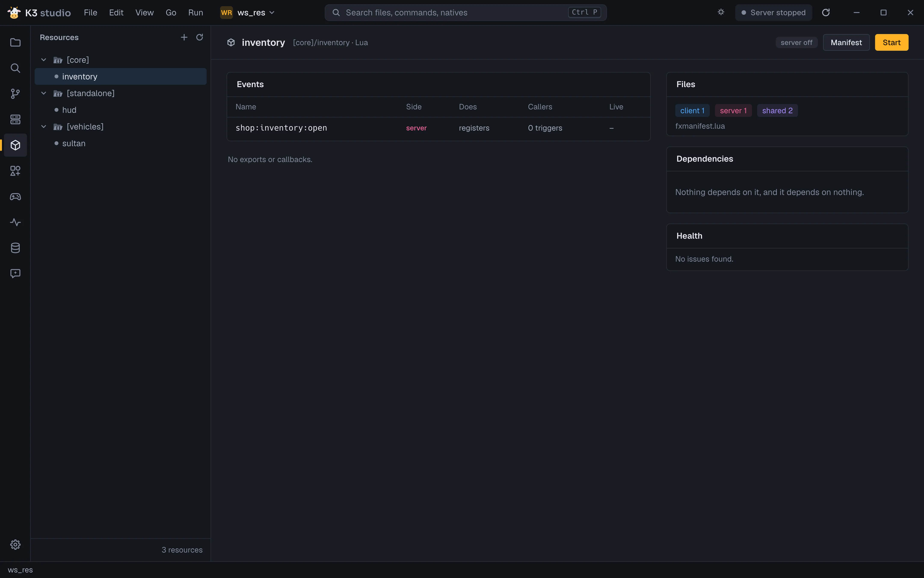
Task: Open the shapes-plus extensions icon
Action: [15, 170]
